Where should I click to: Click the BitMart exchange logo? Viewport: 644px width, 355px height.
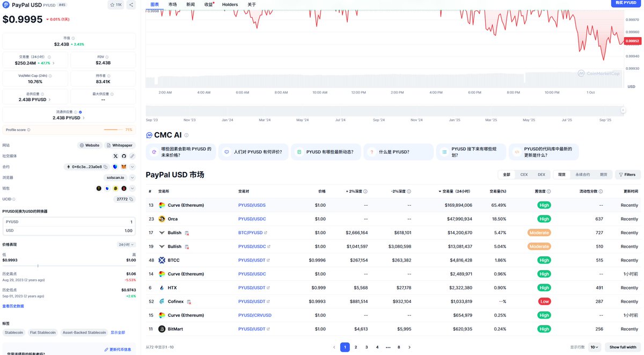tap(162, 329)
